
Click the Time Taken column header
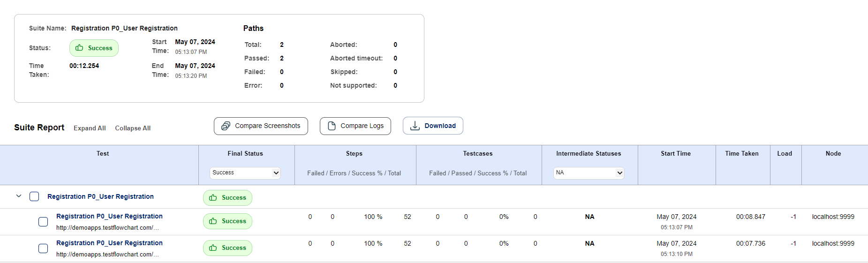[741, 153]
